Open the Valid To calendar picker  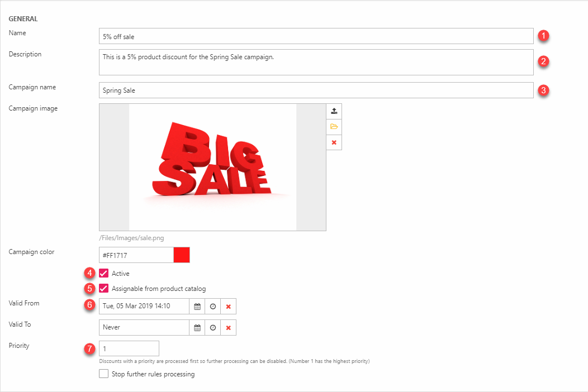click(197, 328)
